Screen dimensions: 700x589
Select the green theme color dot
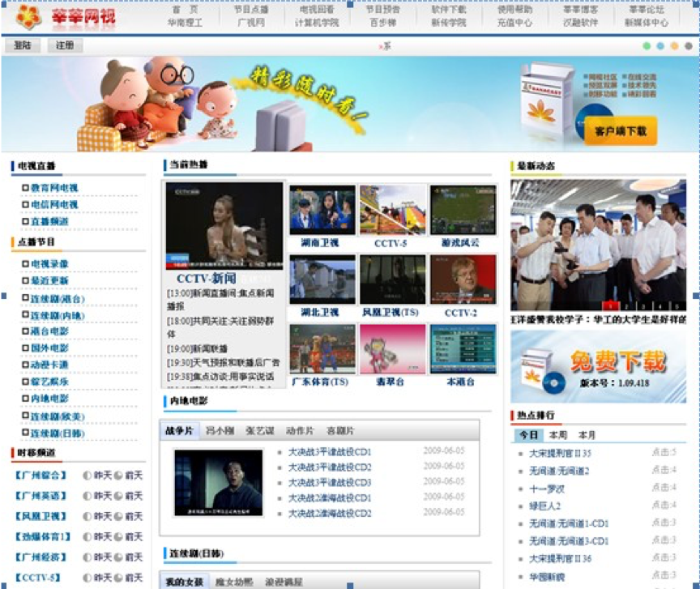coord(647,46)
